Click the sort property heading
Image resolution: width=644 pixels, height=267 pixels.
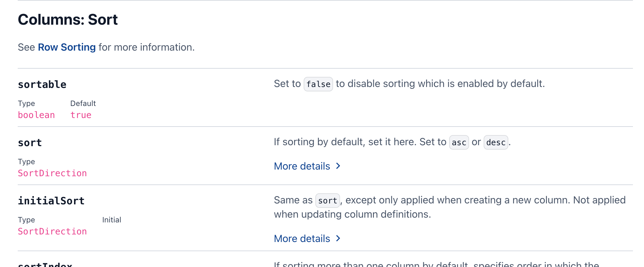click(x=30, y=143)
